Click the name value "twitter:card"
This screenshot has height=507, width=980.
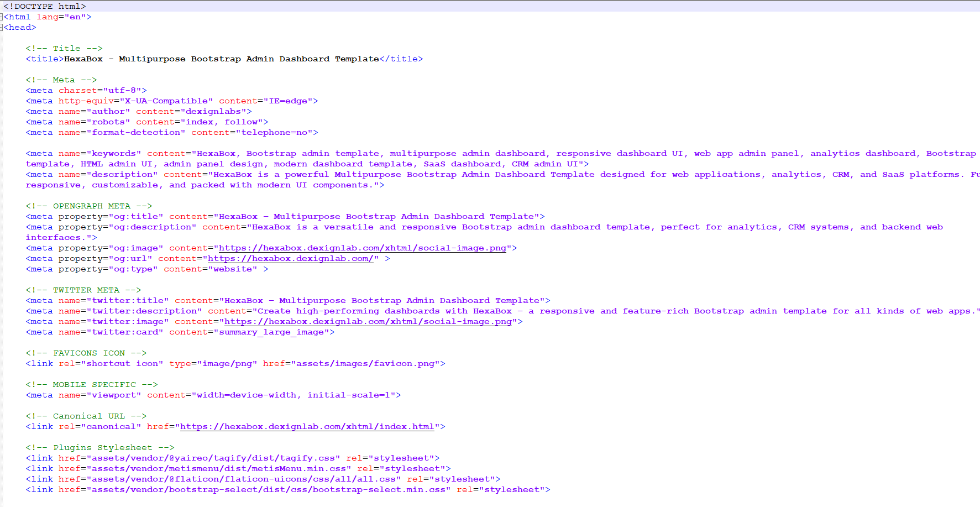(125, 332)
